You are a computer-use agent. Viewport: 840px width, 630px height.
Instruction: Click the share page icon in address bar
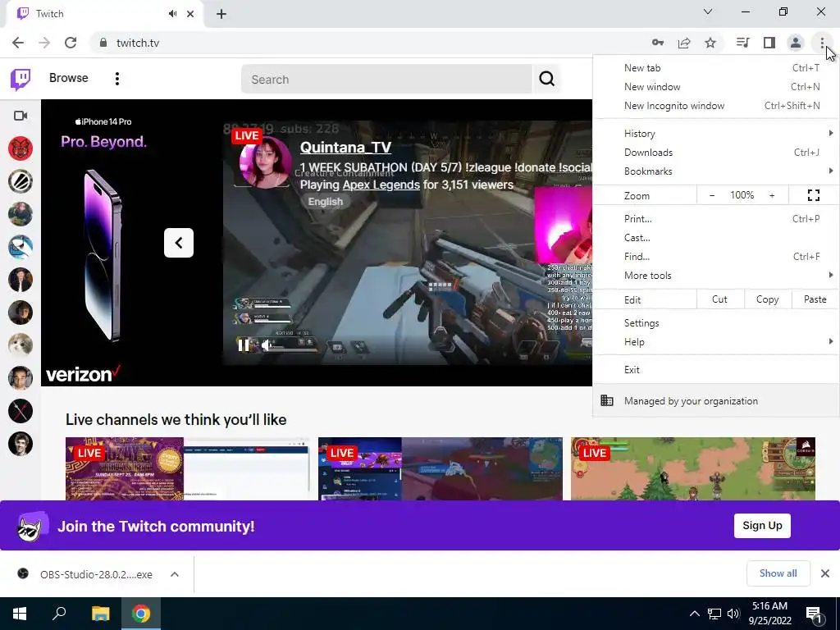click(x=684, y=43)
